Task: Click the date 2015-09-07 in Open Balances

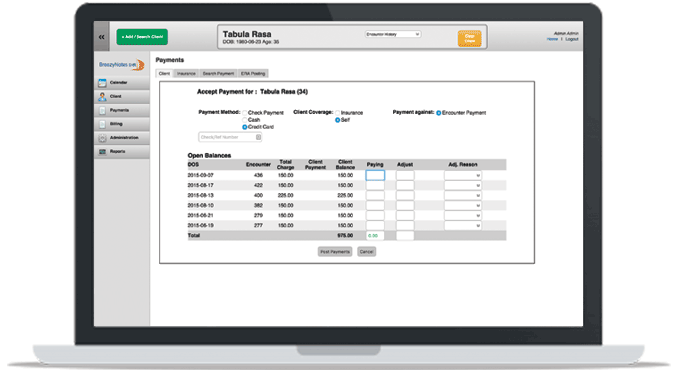Action: (x=201, y=176)
